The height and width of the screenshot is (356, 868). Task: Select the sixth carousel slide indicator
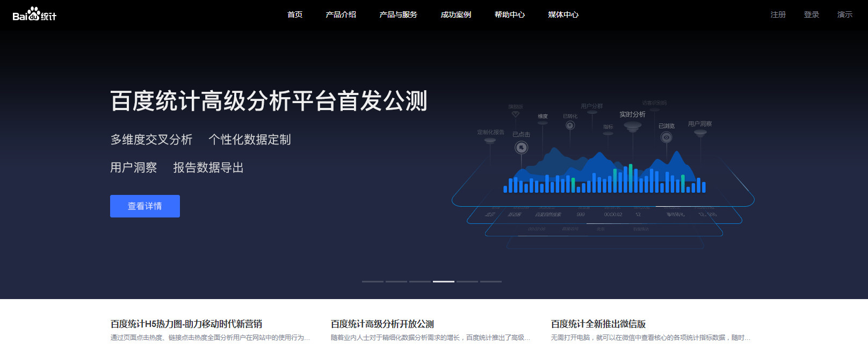491,281
